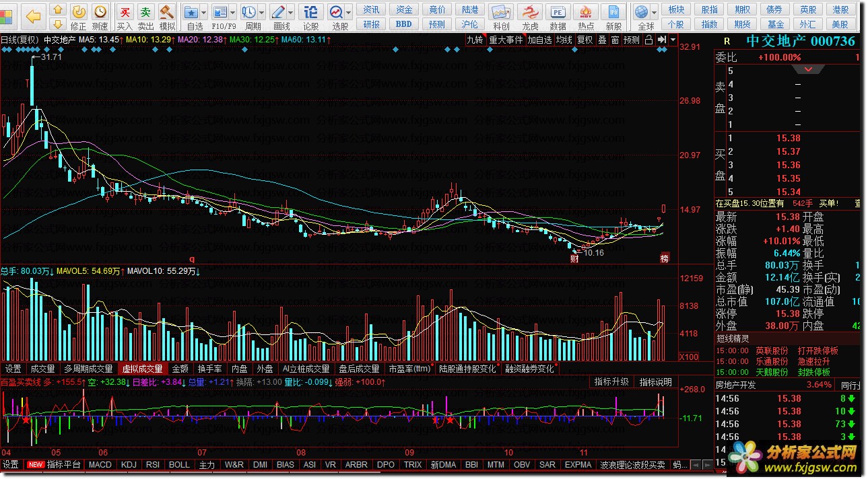The image size is (868, 479).
Task: Select the EXPMA indicator tab
Action: tap(578, 465)
